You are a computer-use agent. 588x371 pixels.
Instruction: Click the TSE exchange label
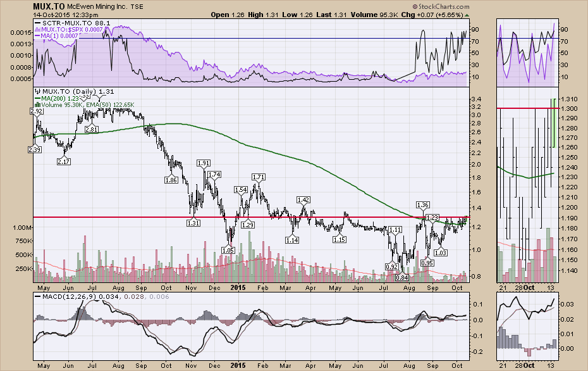point(137,7)
